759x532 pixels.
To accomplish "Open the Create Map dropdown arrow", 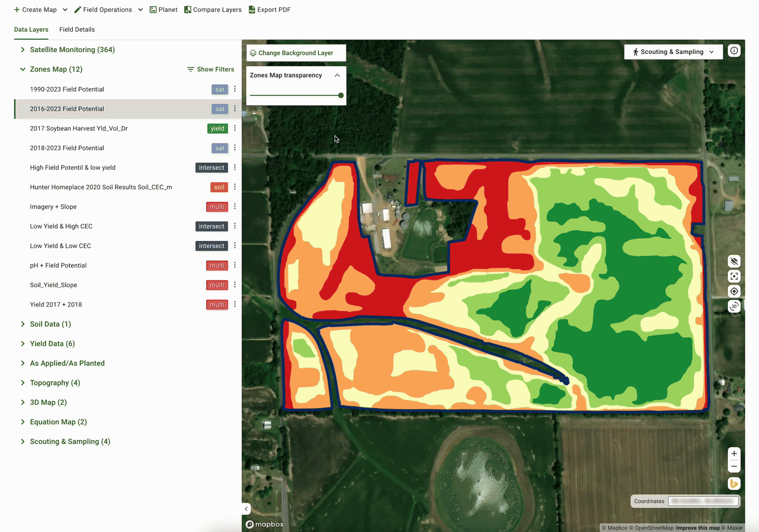I will coord(65,10).
